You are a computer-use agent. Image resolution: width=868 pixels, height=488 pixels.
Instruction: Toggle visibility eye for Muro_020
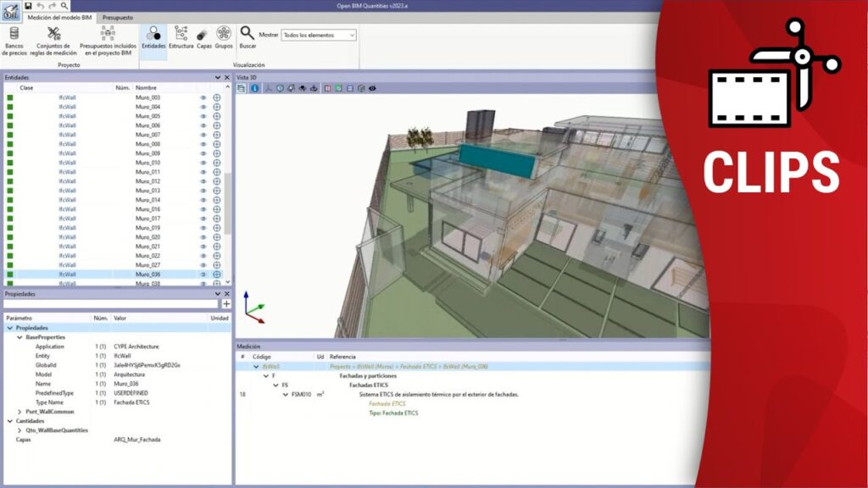click(x=203, y=237)
